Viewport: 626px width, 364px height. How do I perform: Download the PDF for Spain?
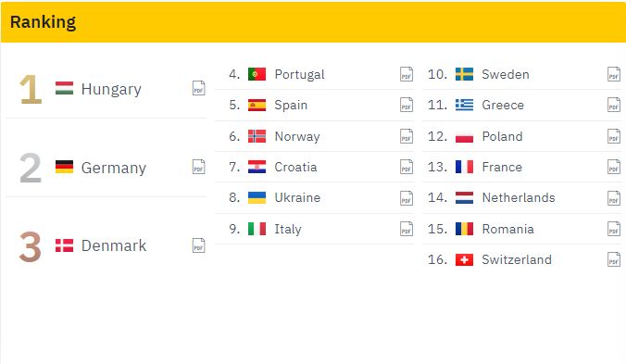point(407,105)
